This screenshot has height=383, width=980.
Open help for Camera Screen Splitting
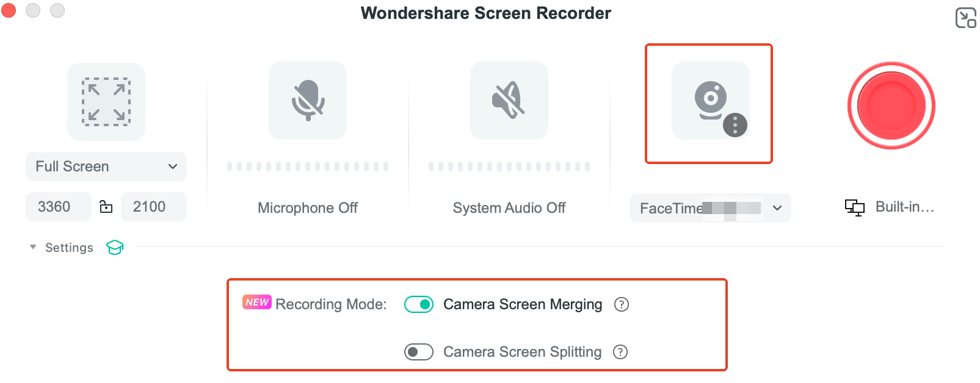620,352
